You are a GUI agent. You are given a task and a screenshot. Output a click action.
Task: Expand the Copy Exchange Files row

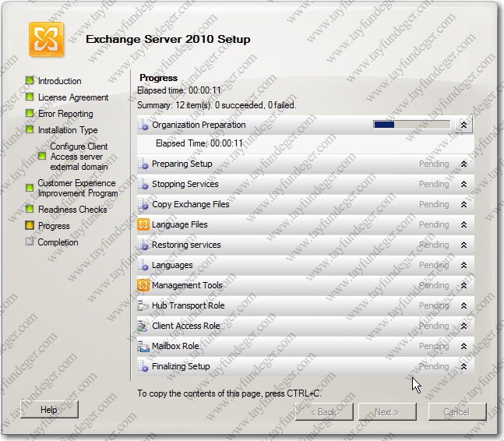pyautogui.click(x=463, y=204)
